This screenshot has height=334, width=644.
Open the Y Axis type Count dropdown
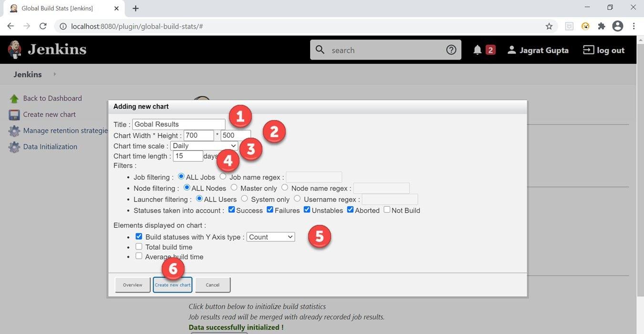(270, 237)
